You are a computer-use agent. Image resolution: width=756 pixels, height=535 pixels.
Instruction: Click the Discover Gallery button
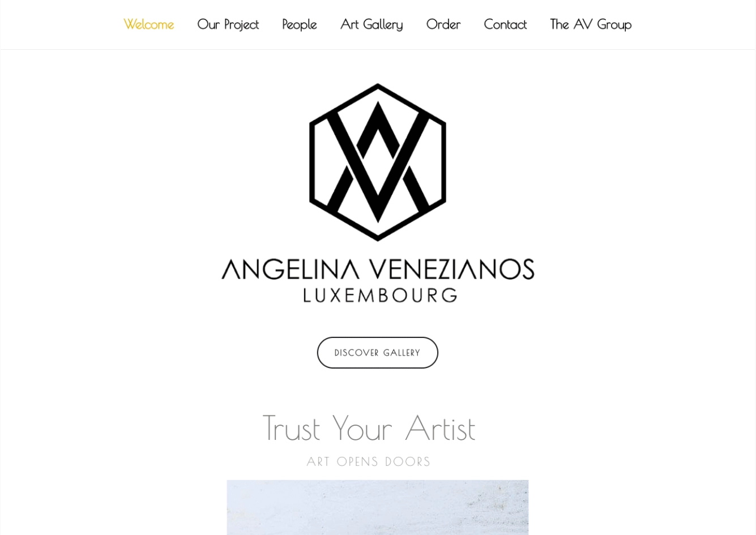378,353
